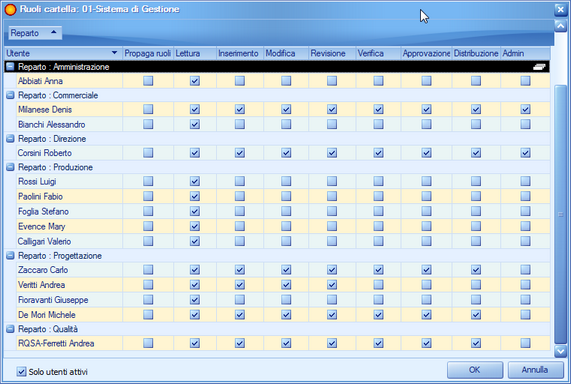Click the Annulla button

click(535, 370)
